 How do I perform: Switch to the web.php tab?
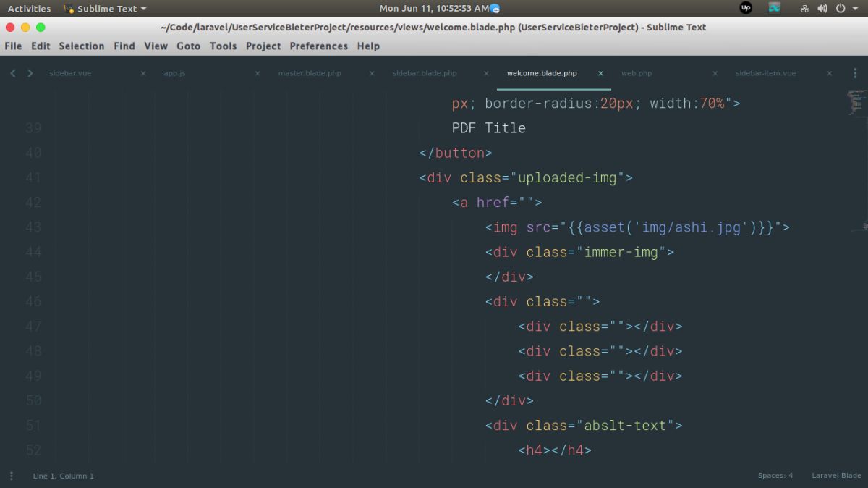tap(637, 73)
